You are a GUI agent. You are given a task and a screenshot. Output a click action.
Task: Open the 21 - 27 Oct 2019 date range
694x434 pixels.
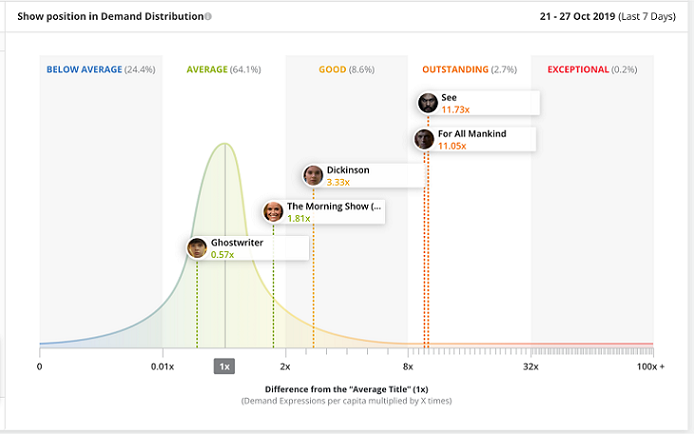605,17
